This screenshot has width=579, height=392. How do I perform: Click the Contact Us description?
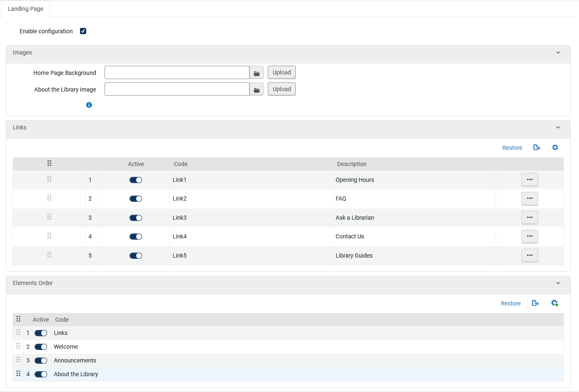point(350,236)
